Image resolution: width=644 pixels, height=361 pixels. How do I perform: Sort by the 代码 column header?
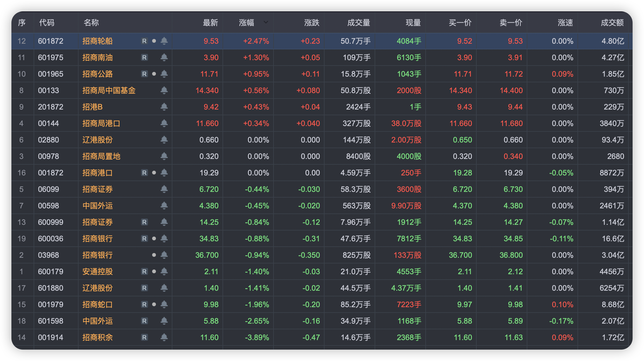[x=47, y=22]
